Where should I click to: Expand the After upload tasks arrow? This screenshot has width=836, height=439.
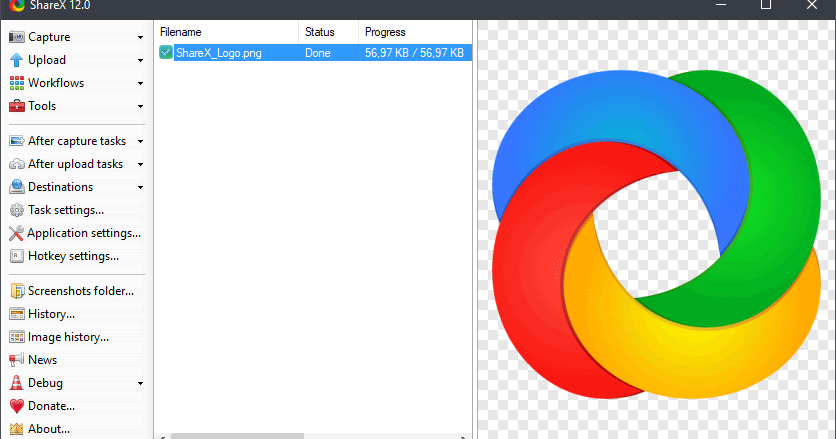pyautogui.click(x=140, y=164)
